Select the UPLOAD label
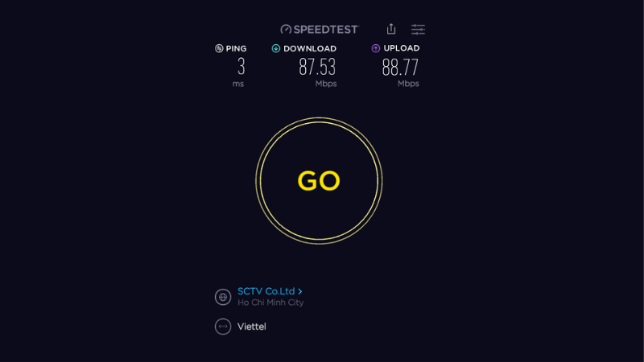The height and width of the screenshot is (362, 644). click(x=401, y=48)
